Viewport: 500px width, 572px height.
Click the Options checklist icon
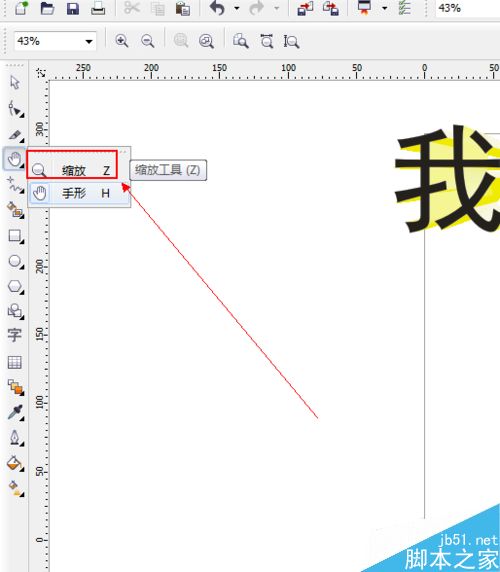click(x=404, y=7)
